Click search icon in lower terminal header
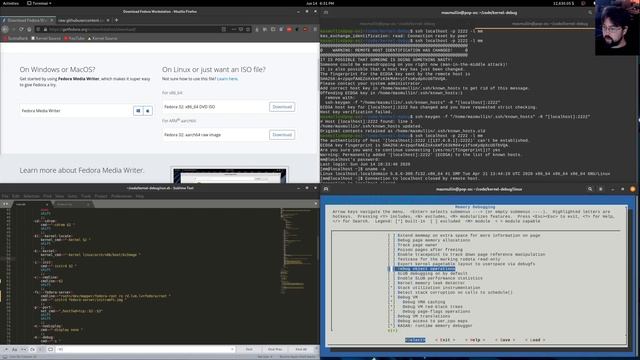Image resolution: width=640 pixels, height=360 pixels. (590, 189)
